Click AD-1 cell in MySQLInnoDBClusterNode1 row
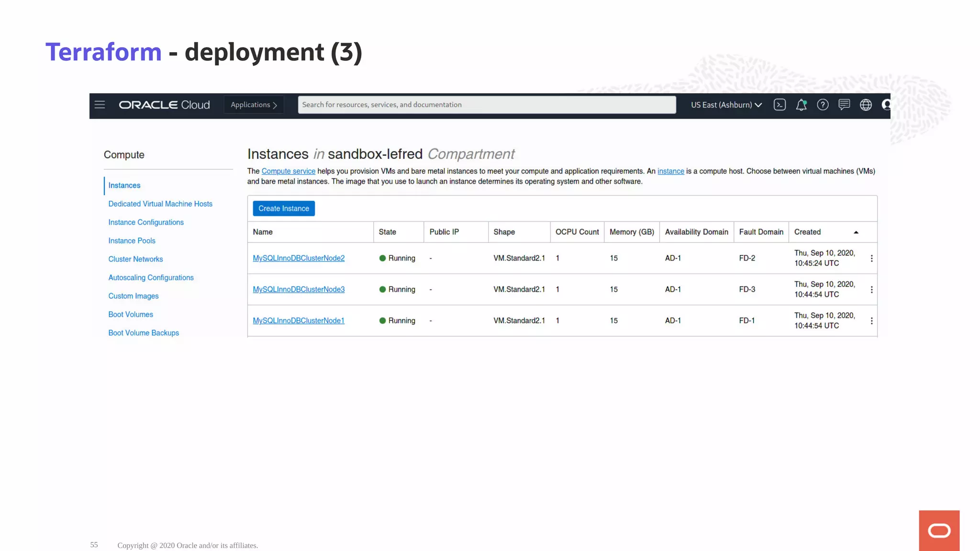Viewport: 980px width, 551px height. (673, 320)
